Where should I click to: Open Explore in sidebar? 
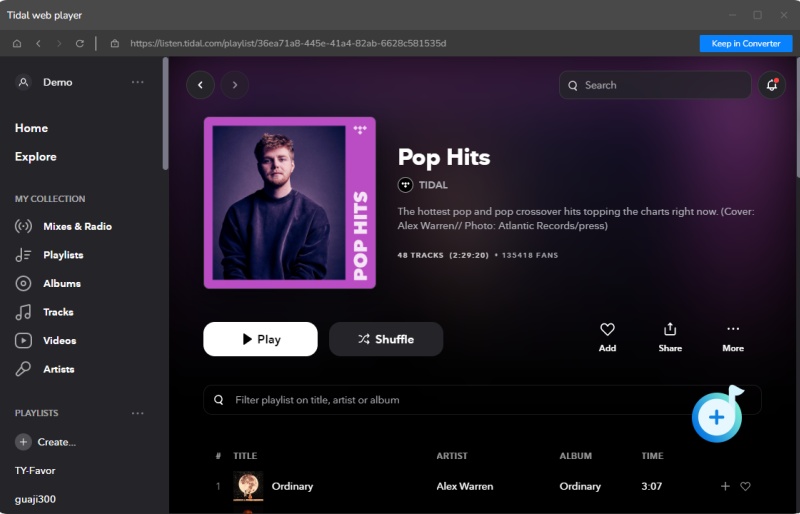click(x=35, y=157)
